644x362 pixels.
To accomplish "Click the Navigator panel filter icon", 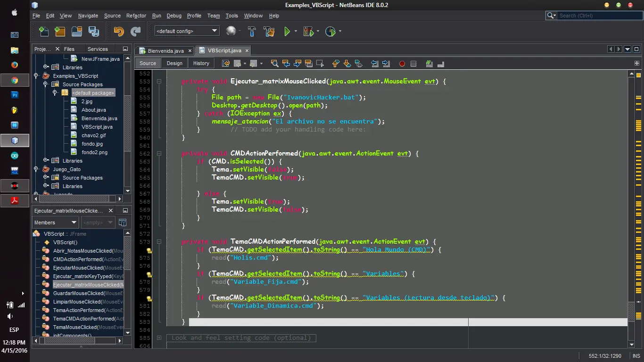I will point(123,222).
